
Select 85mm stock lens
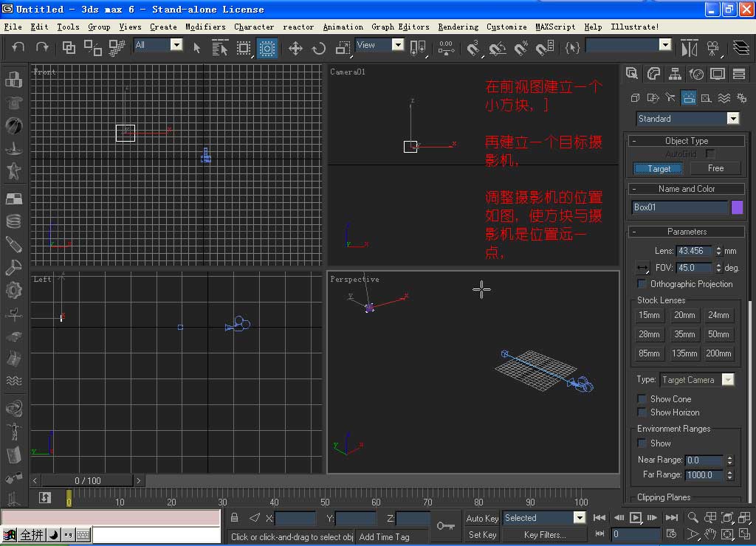click(649, 353)
